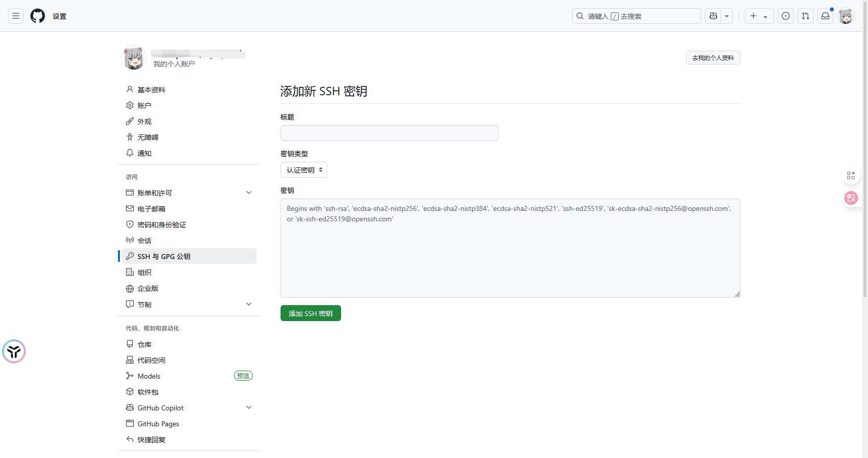The width and height of the screenshot is (868, 458).
Task: Click the 密钥 key textarea
Action: pyautogui.click(x=511, y=248)
